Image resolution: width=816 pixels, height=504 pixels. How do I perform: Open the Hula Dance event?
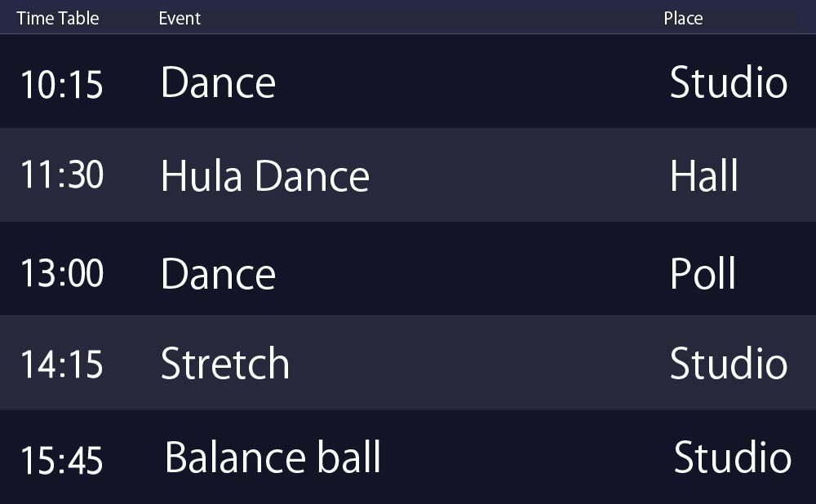[x=265, y=176]
